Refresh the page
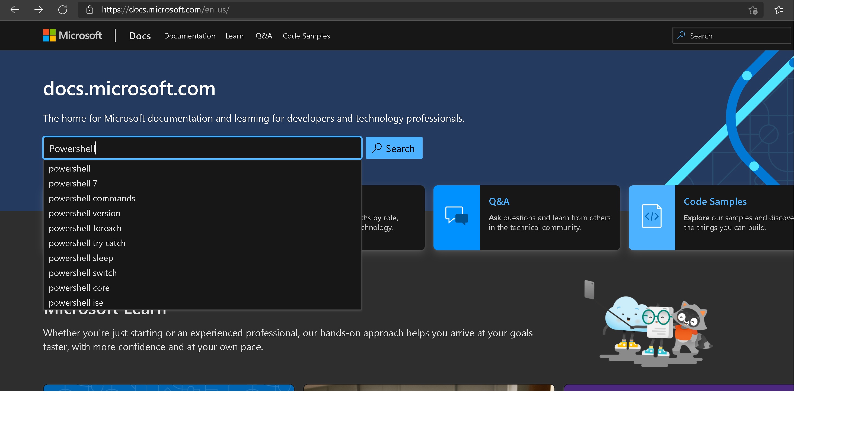 [63, 10]
